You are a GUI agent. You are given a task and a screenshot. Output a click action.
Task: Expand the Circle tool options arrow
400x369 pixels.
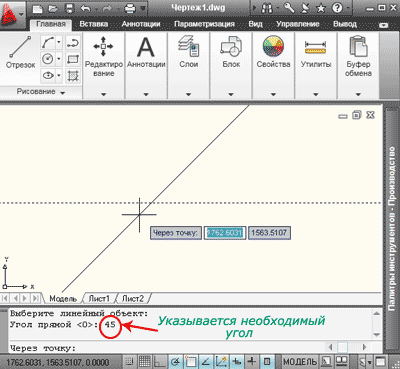59,59
